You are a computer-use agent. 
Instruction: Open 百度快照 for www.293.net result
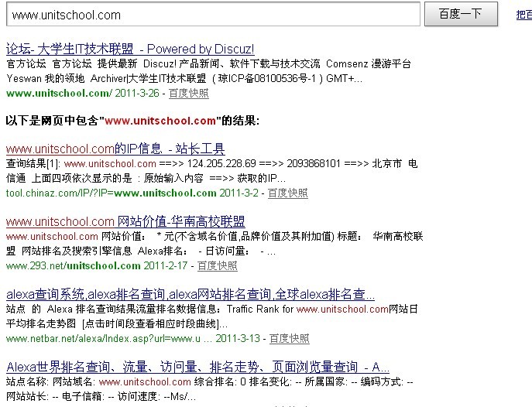pos(217,265)
